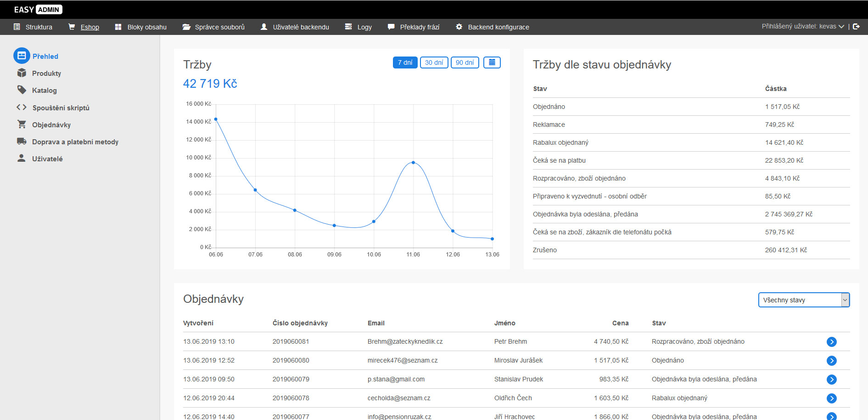Click the EASY ADMIN logo
868x420 pixels.
coord(38,10)
